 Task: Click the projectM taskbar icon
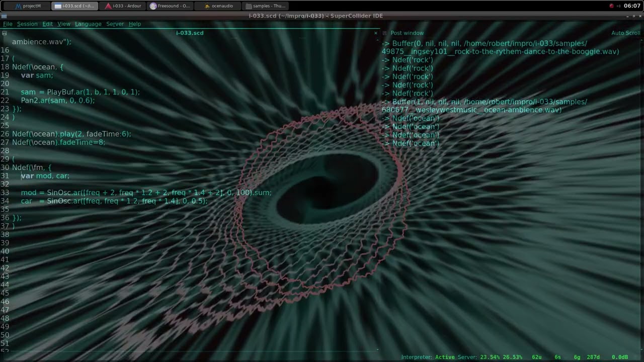tap(19, 6)
